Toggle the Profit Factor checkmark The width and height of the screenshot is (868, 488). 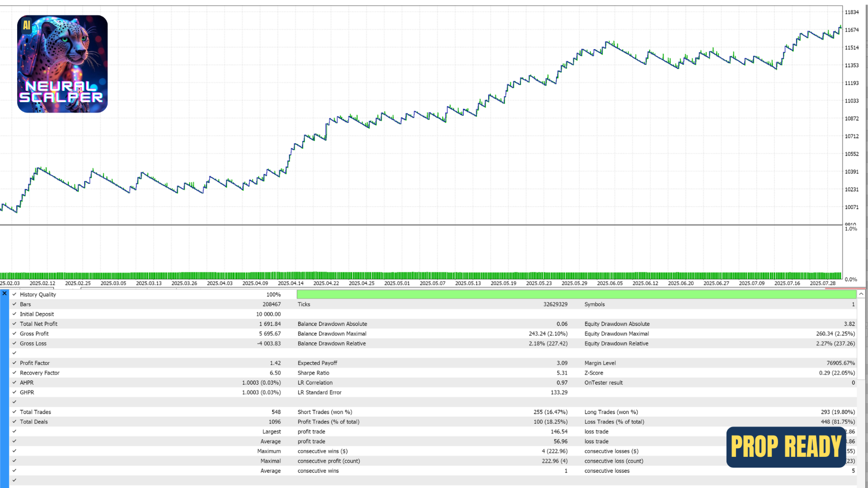(14, 363)
